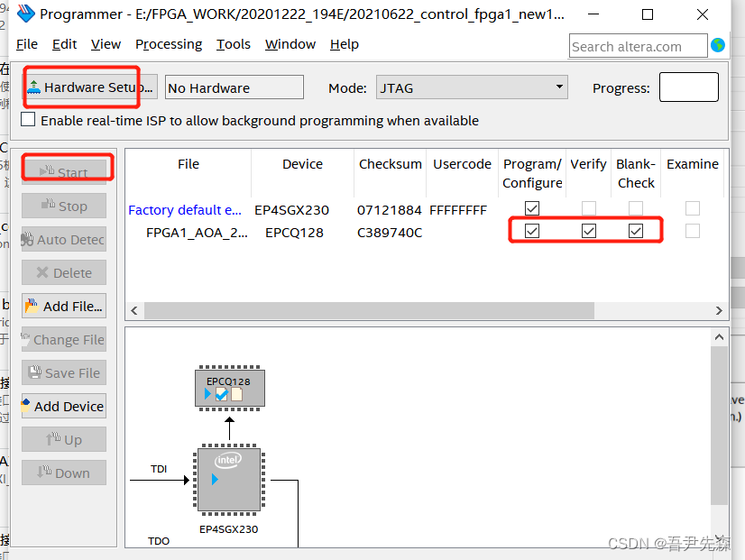Click the Checksum column header
The height and width of the screenshot is (560, 745).
coord(390,164)
